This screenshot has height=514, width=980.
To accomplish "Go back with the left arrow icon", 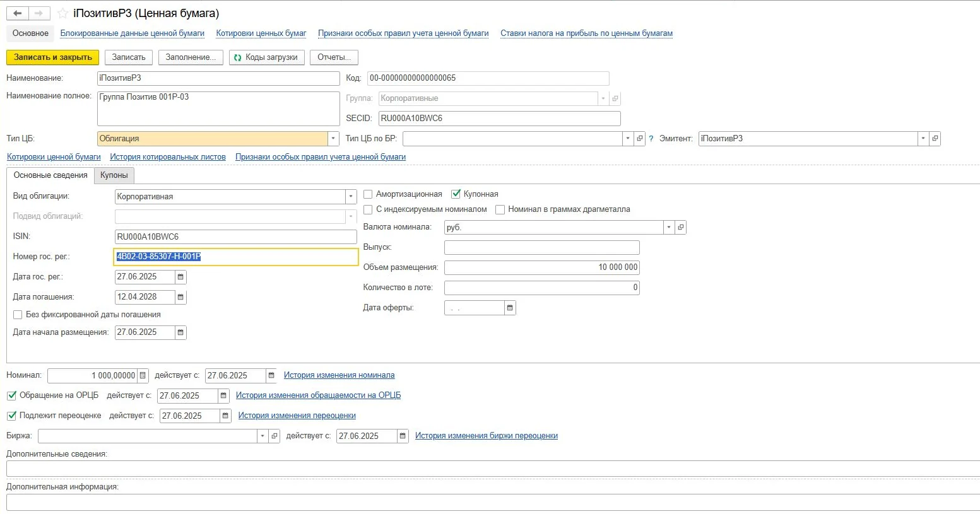I will [18, 13].
